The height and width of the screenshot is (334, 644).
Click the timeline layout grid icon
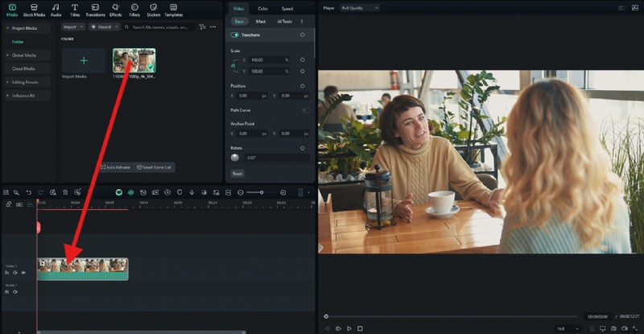point(6,192)
